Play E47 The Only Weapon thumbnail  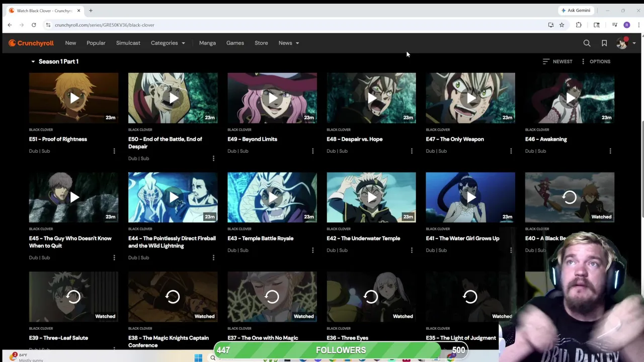[470, 98]
